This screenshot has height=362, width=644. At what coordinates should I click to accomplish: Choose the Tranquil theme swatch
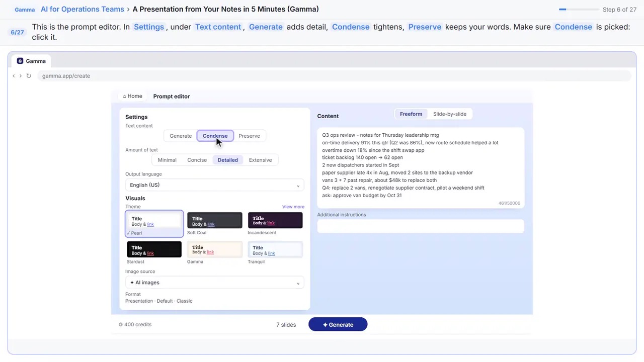(x=275, y=249)
